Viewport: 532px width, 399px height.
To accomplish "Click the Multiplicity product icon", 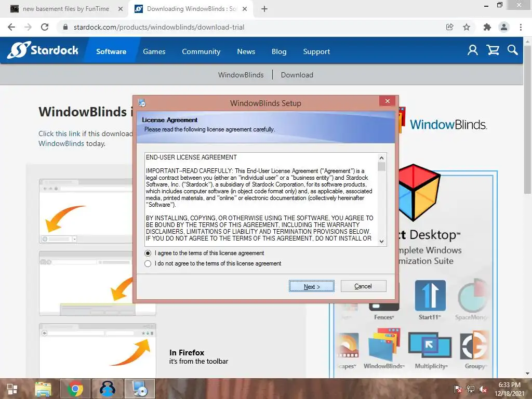I will point(430,345).
